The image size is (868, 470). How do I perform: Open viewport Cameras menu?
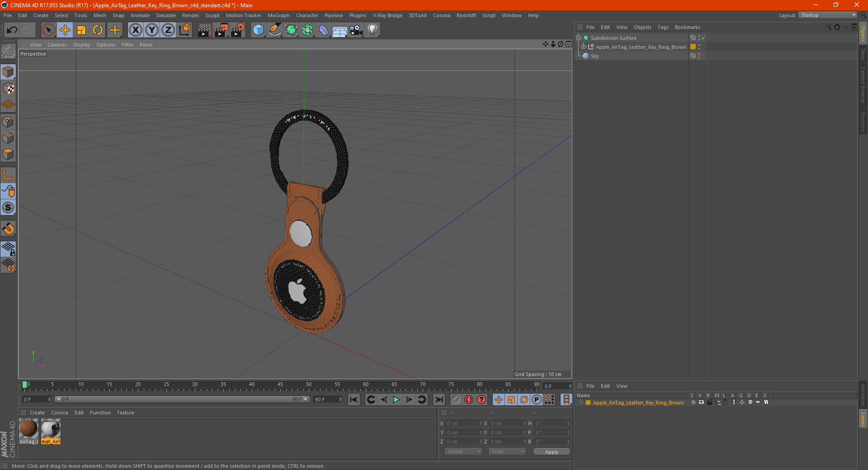pos(57,45)
